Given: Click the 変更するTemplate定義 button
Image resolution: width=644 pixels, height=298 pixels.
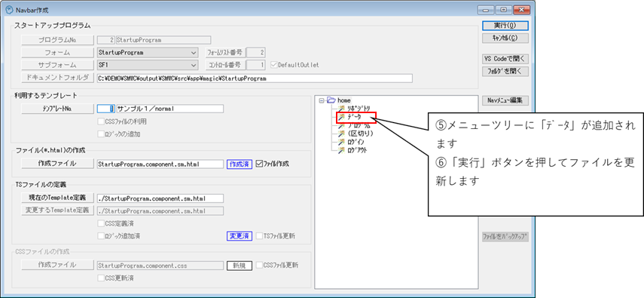Looking at the screenshot, I should point(58,210).
